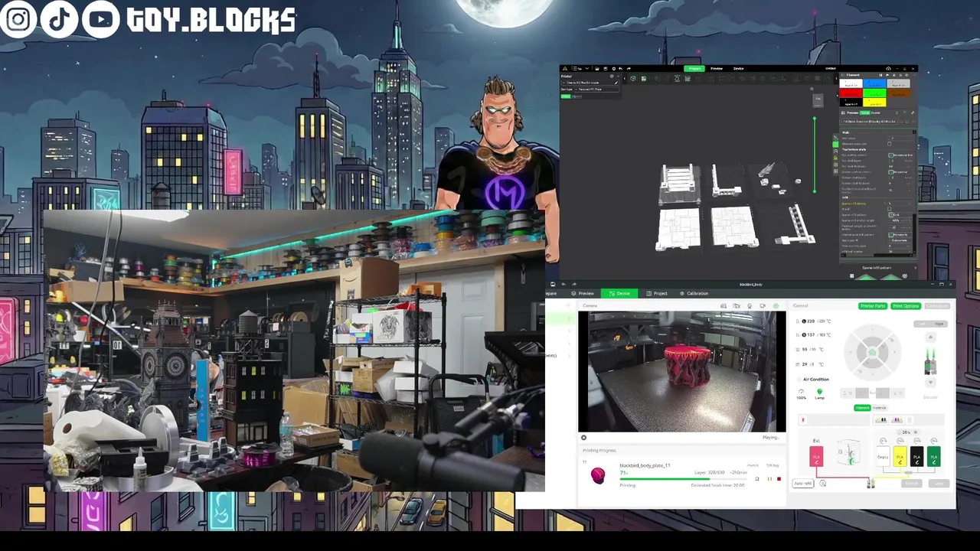Viewport: 980px width, 551px height.
Task: Open Project tab in device window
Action: (x=657, y=294)
